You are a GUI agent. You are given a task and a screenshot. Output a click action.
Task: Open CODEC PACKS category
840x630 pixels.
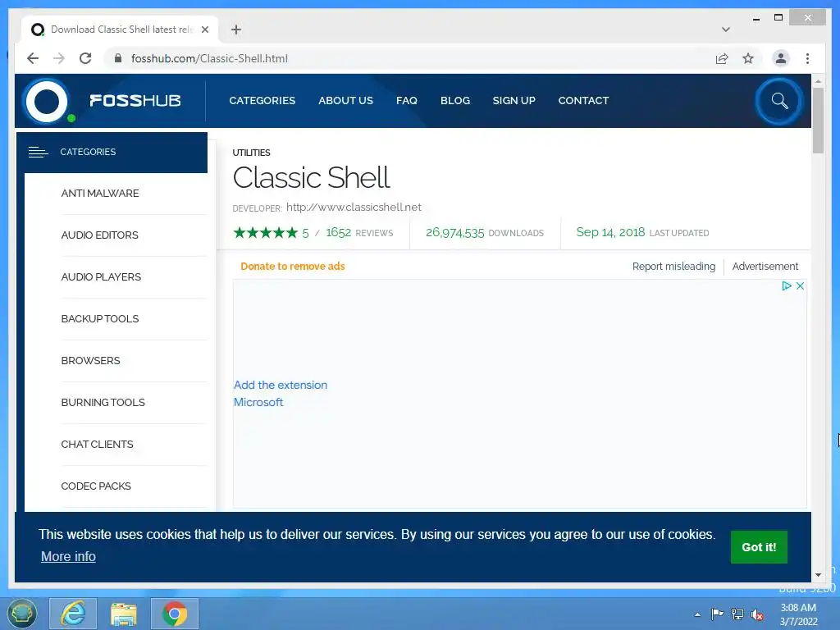pyautogui.click(x=96, y=486)
